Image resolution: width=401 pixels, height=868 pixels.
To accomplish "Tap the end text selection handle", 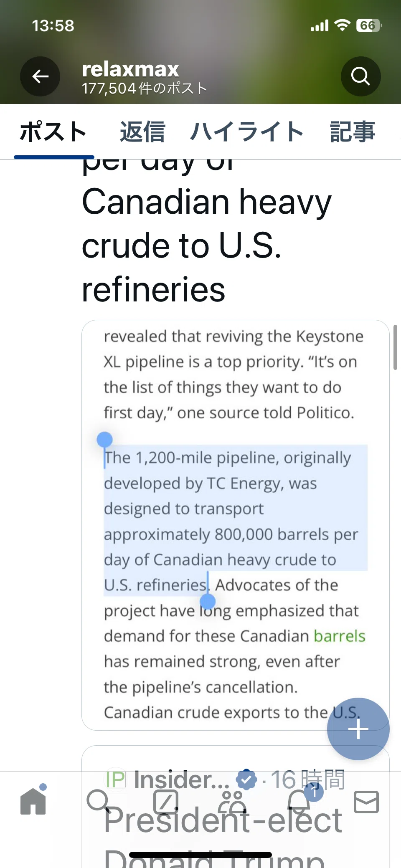I will 208,602.
